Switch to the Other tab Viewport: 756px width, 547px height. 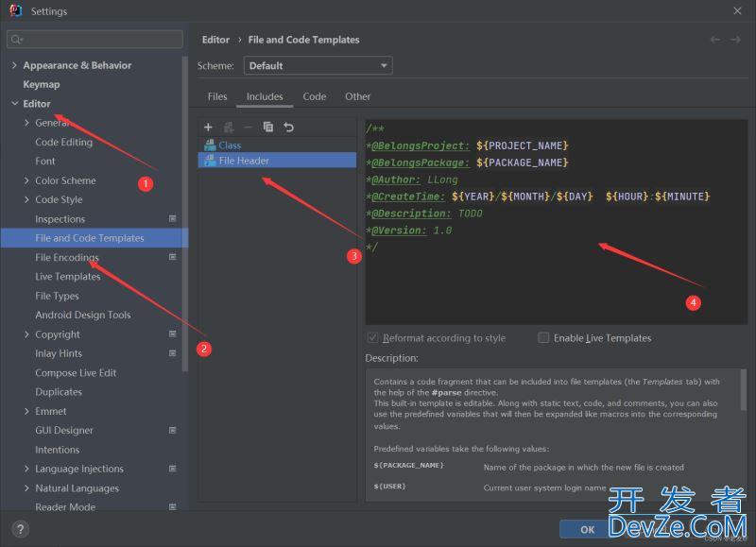click(x=358, y=96)
